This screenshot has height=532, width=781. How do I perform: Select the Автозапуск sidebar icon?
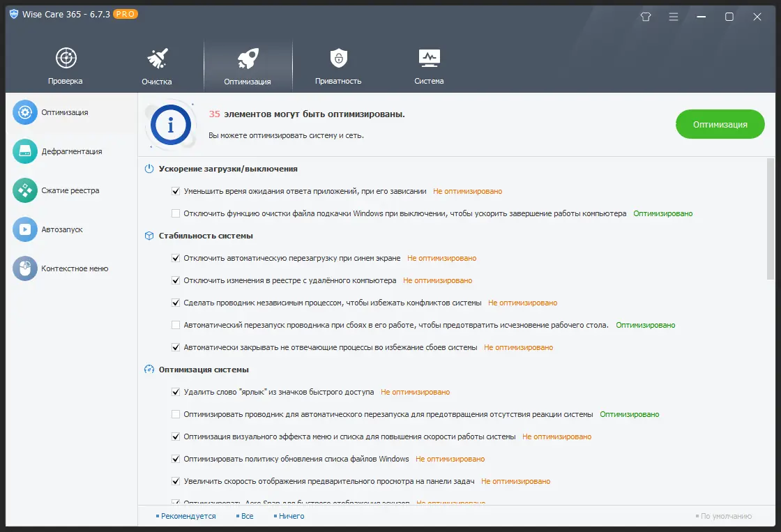pyautogui.click(x=25, y=229)
